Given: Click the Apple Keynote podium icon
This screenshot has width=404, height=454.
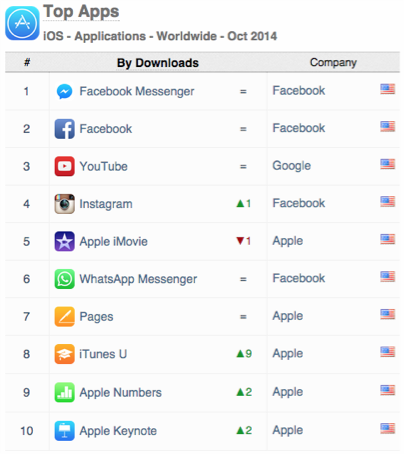Looking at the screenshot, I should pos(64,431).
